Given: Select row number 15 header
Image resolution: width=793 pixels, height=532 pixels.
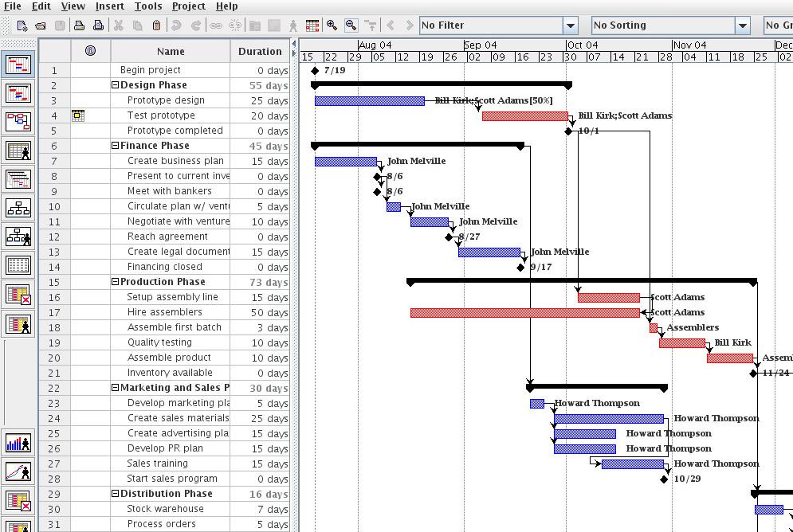Looking at the screenshot, I should [54, 282].
